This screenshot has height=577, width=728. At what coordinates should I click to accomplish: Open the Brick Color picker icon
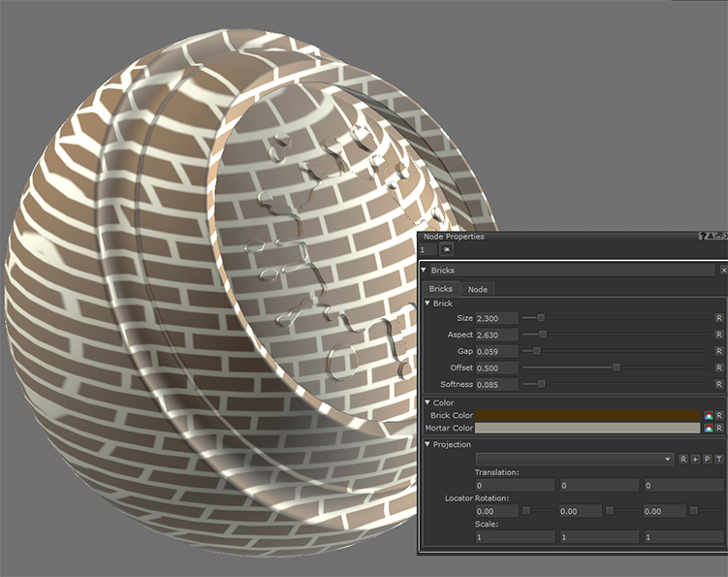pyautogui.click(x=709, y=415)
